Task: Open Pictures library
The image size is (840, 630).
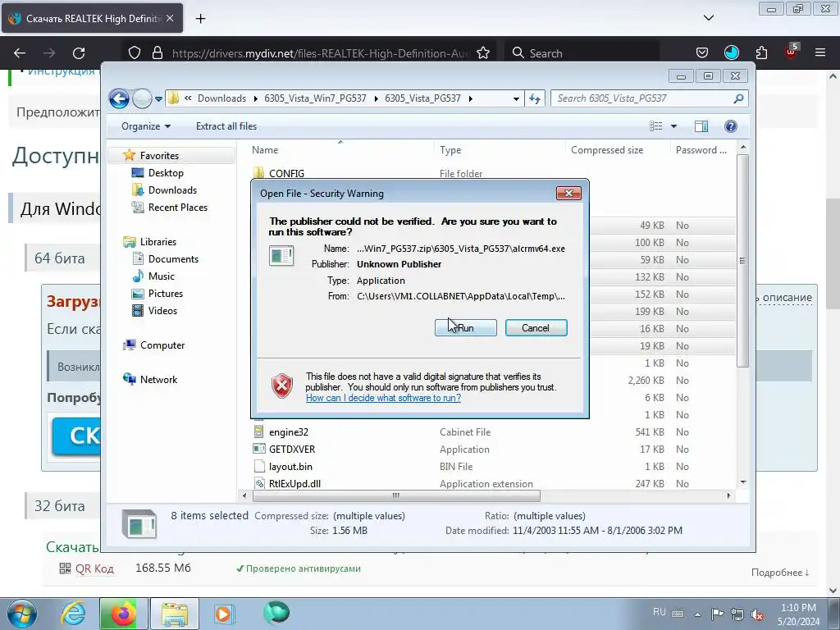Action: tap(165, 294)
